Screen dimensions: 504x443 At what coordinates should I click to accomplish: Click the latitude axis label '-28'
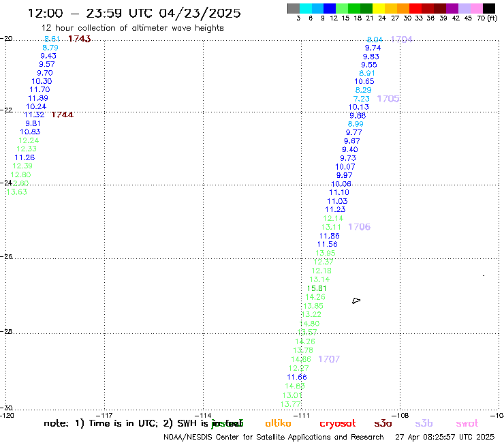[6, 331]
